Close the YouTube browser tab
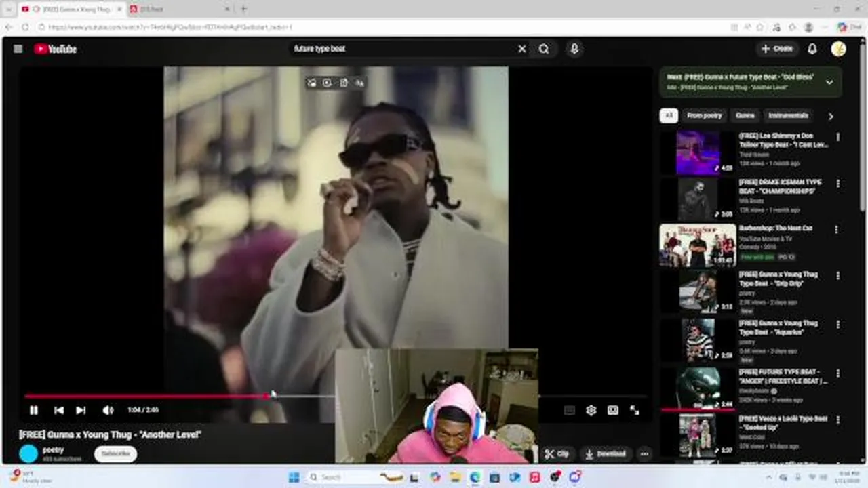868x488 pixels. click(x=119, y=9)
